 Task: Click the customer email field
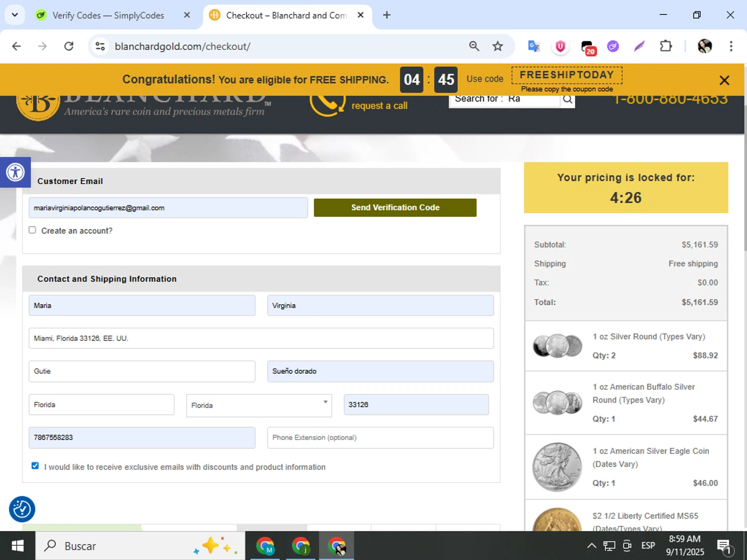(168, 208)
